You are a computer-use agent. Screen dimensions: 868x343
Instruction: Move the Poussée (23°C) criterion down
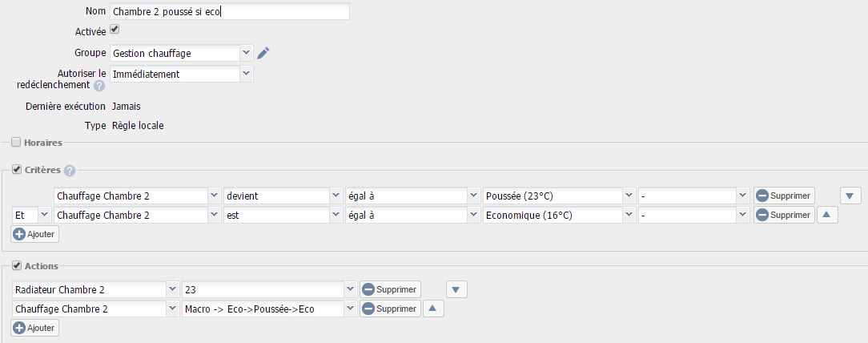[850, 196]
